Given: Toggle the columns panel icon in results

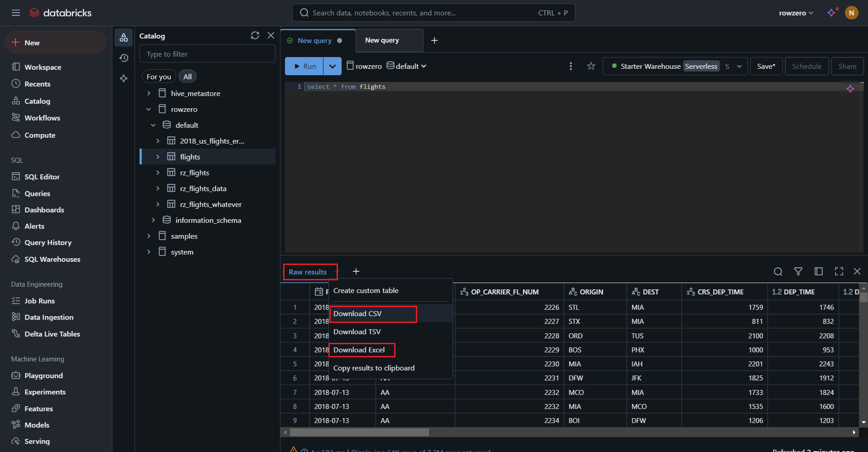Looking at the screenshot, I should (x=818, y=271).
